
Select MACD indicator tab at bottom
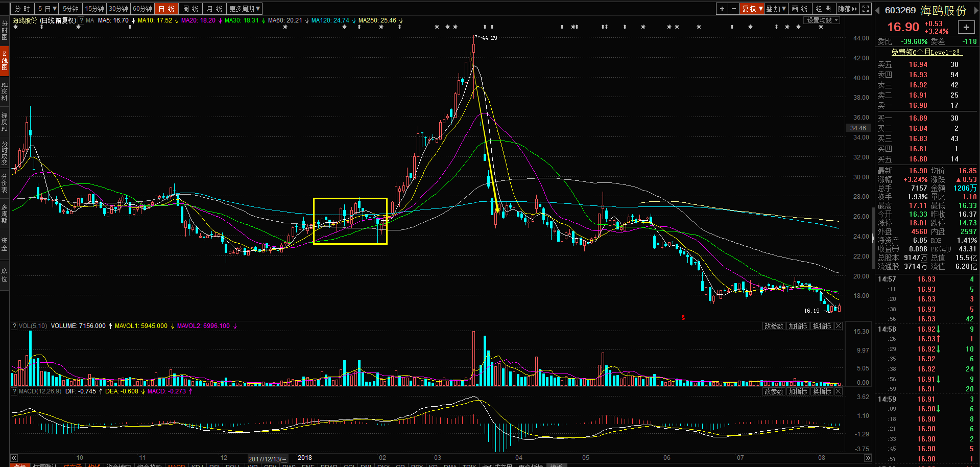click(x=176, y=465)
